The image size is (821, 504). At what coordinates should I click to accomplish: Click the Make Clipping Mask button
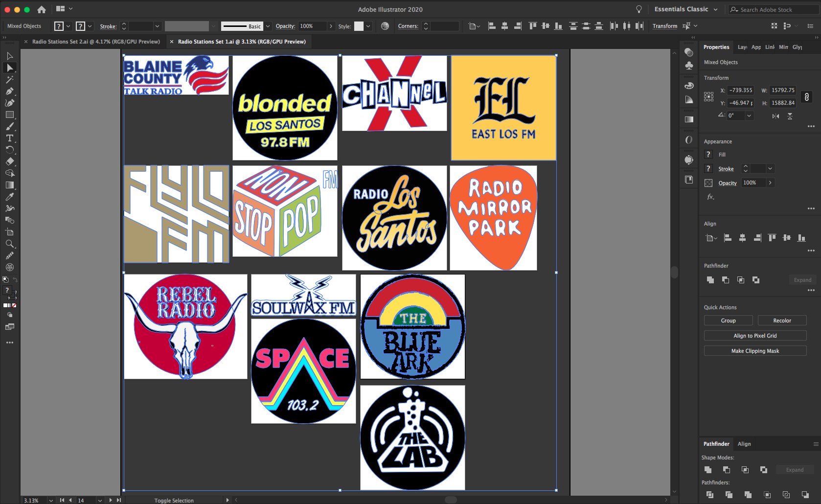click(x=755, y=351)
